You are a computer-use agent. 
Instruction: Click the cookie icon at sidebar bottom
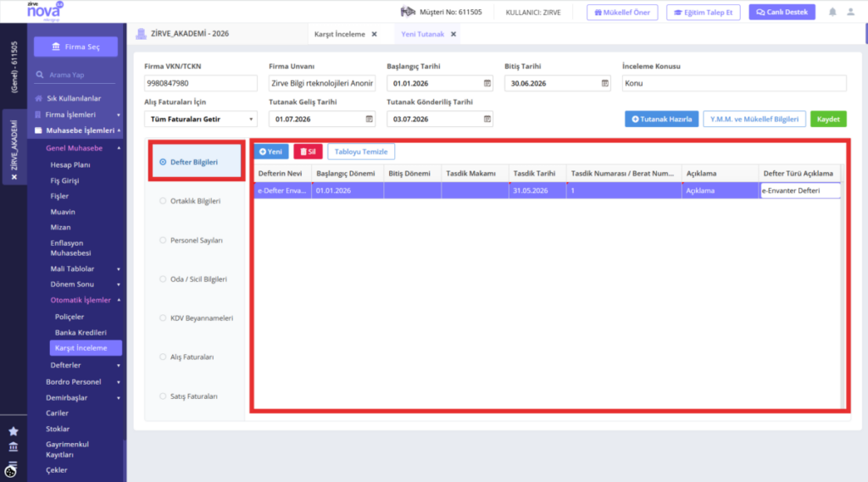click(x=10, y=472)
